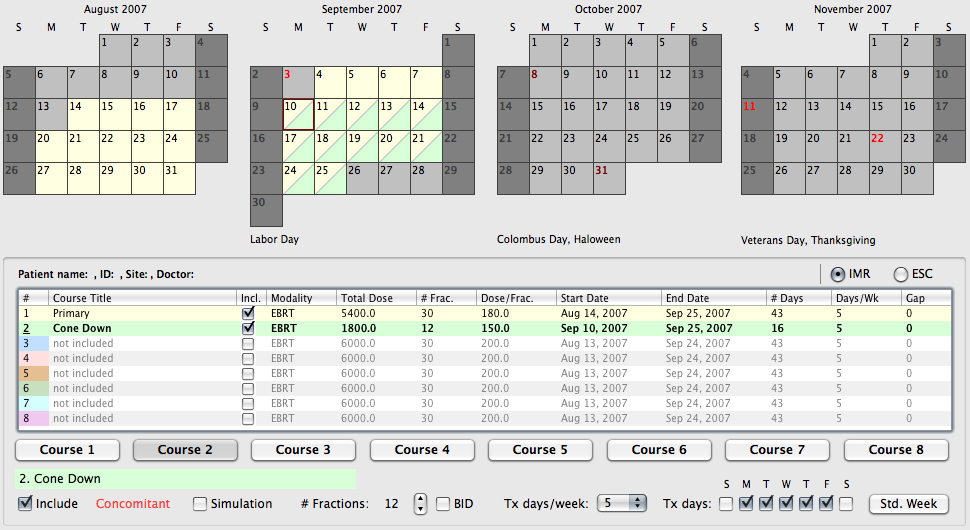Uncheck Incl. checkbox for Primary course row
Viewport: 970px width, 530px height.
(248, 314)
